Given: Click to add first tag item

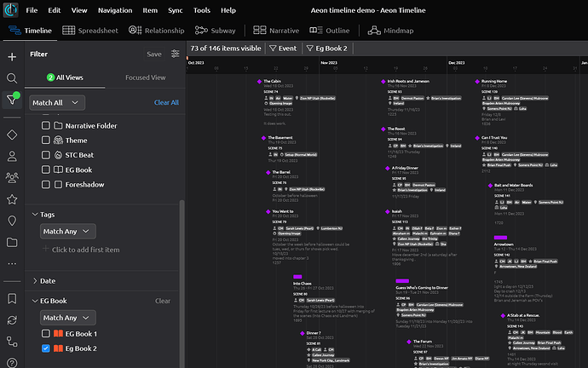Looking at the screenshot, I should (81, 250).
